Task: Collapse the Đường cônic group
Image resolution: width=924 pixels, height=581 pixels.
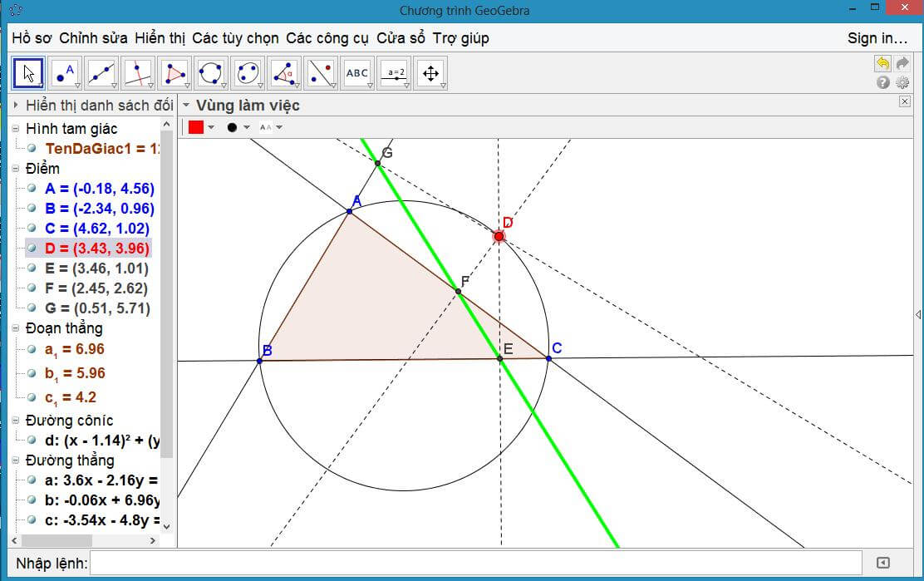Action: [16, 420]
